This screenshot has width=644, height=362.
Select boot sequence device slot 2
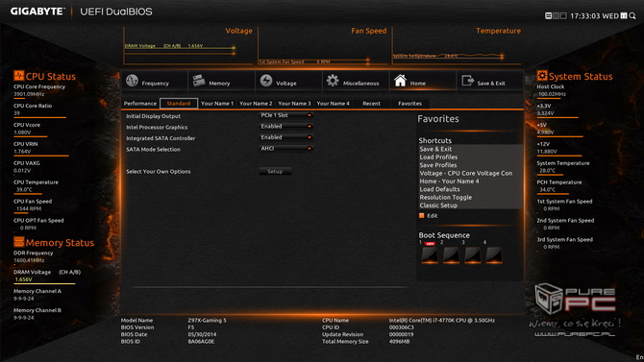click(x=451, y=254)
